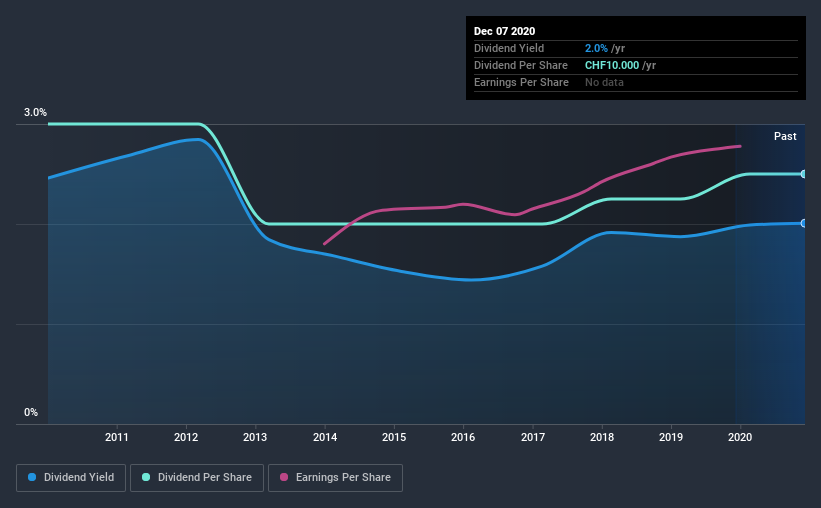This screenshot has height=508, width=821.
Task: Select the blue Dividend Yield endpoint marker
Action: [803, 223]
